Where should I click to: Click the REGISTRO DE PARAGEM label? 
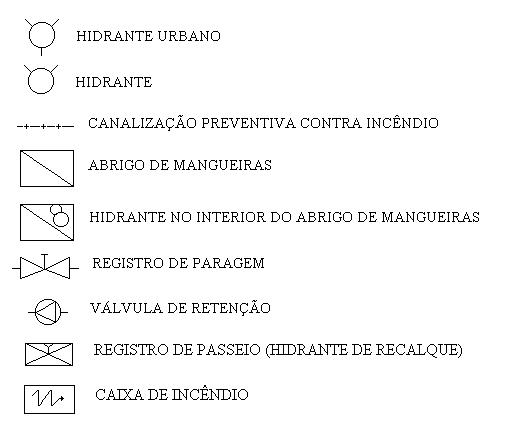click(x=178, y=263)
